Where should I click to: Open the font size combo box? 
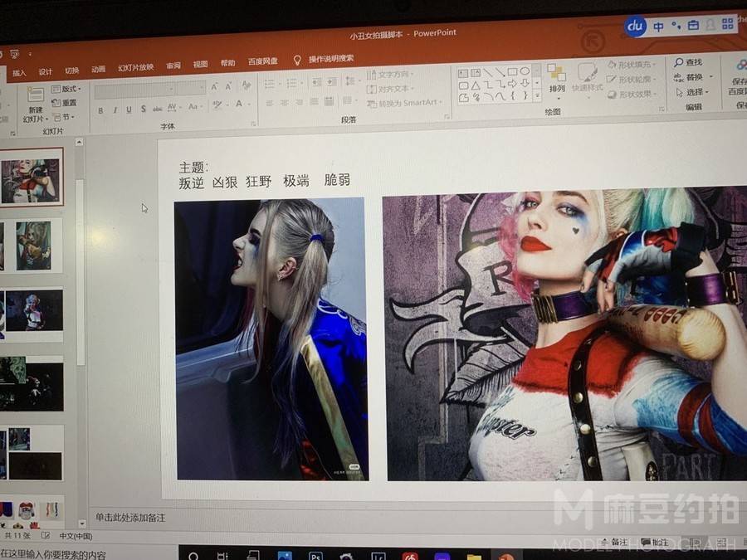point(192,88)
